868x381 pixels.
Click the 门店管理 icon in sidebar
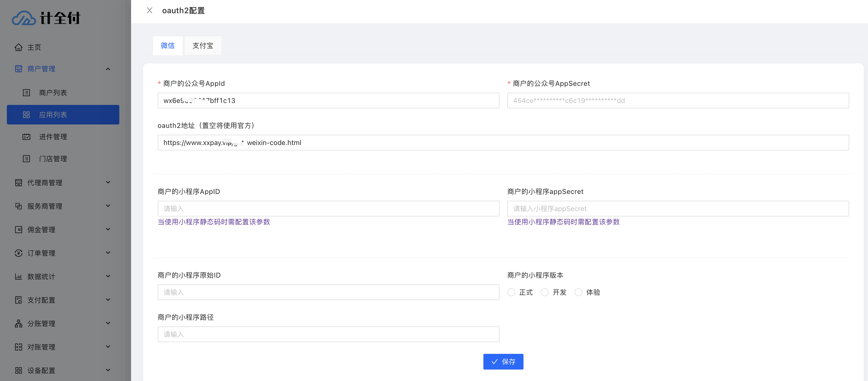pos(26,159)
